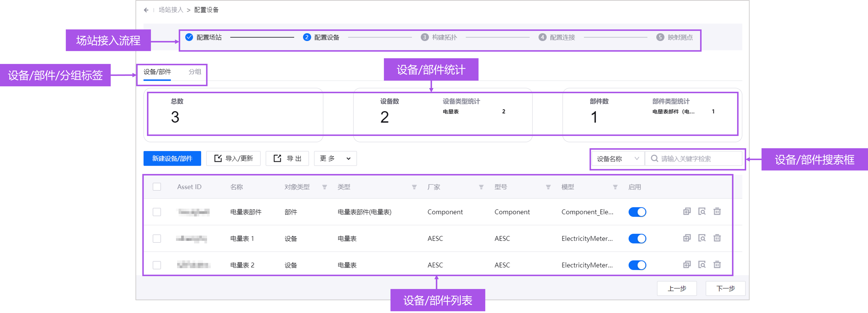This screenshot has width=868, height=313.
Task: Click the Asset ID column header
Action: [x=189, y=187]
